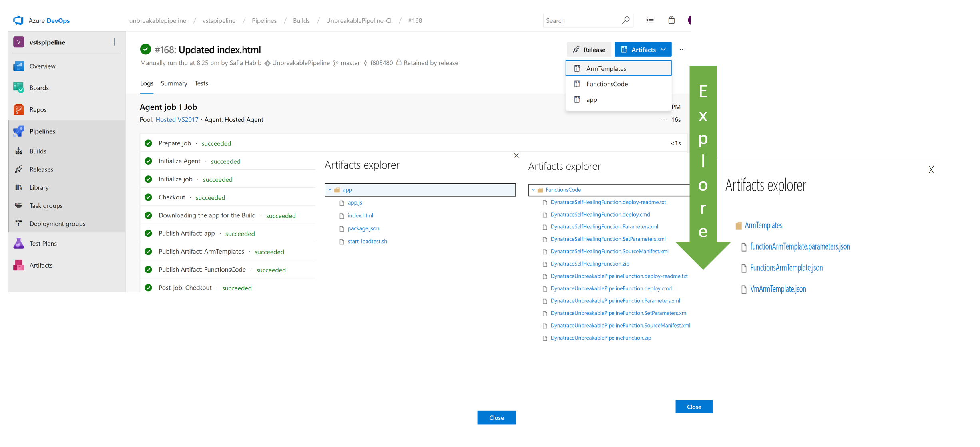Open the Boards sidebar icon
Screen dimensions: 980x447
pyautogui.click(x=18, y=87)
